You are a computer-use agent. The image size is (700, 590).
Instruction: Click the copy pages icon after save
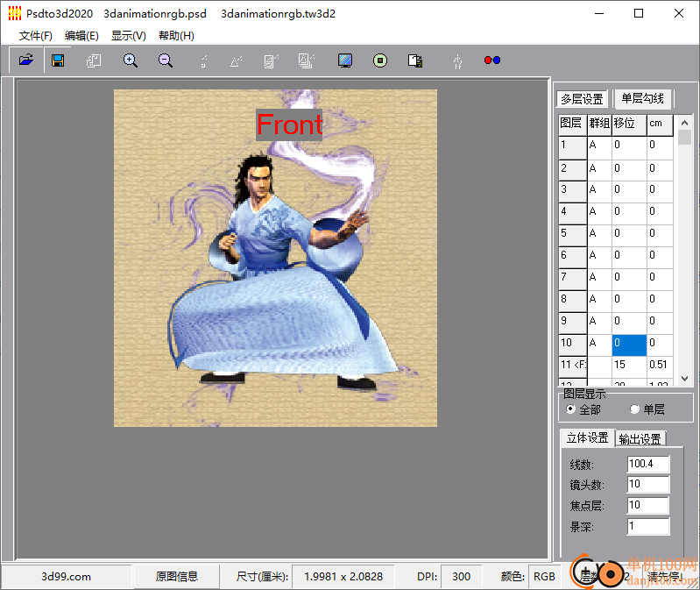point(94,60)
